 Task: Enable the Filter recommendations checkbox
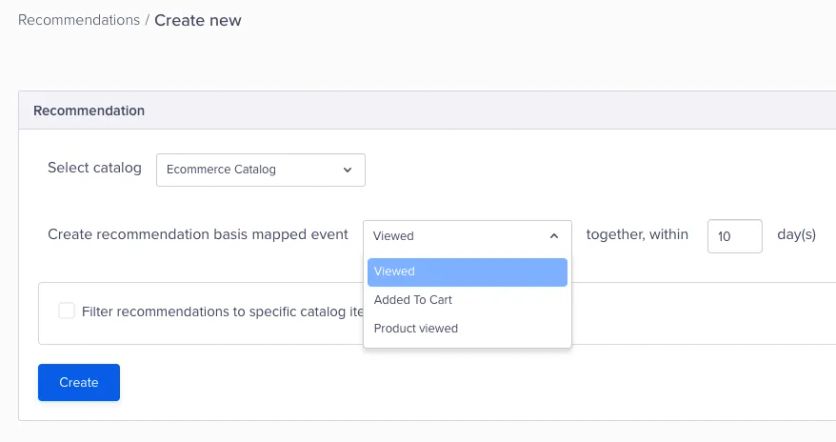click(66, 311)
